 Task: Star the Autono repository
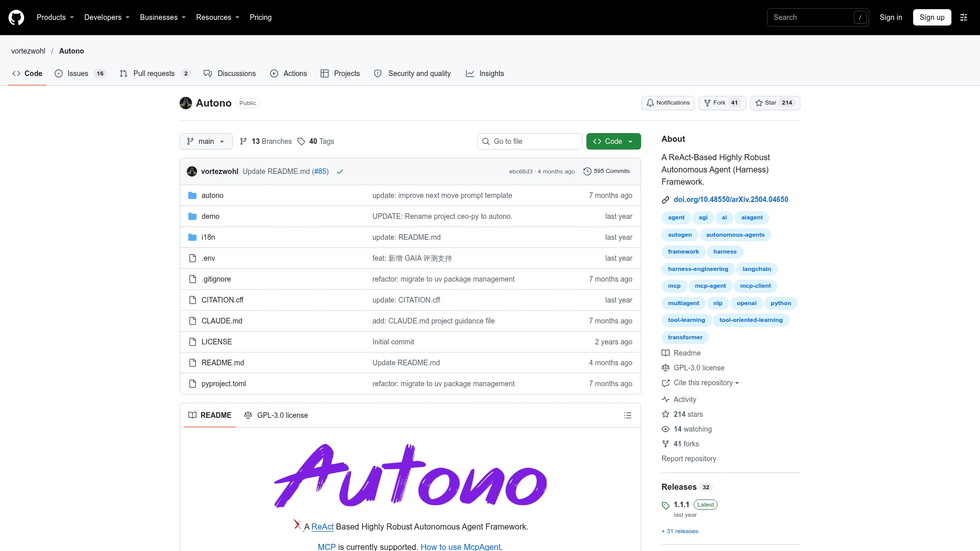pos(775,103)
